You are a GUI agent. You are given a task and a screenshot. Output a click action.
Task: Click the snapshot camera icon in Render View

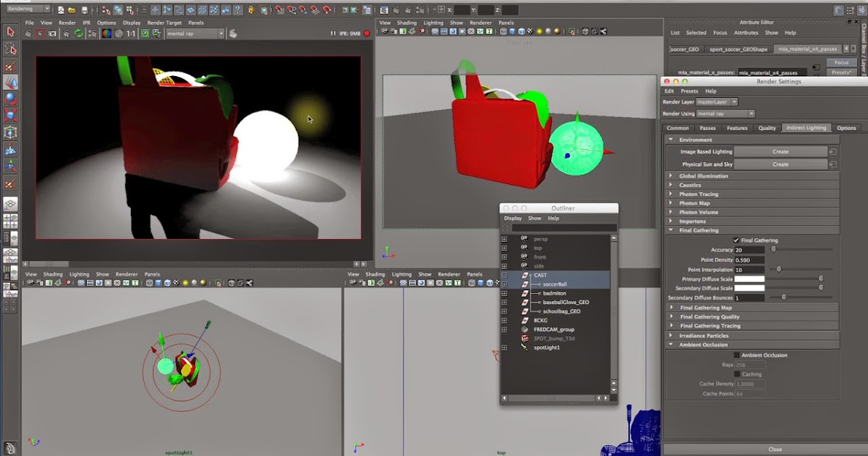54,33
